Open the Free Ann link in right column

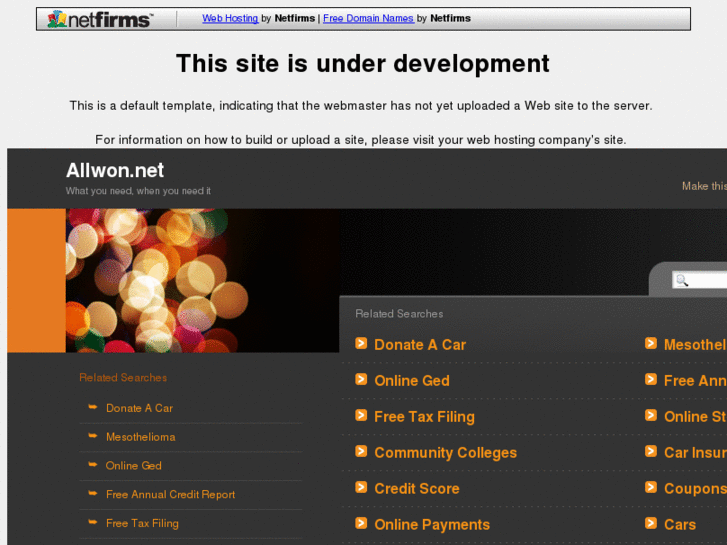[x=695, y=380]
